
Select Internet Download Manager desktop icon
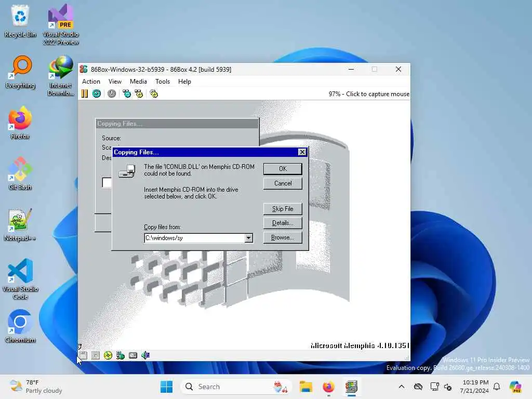tap(61, 75)
